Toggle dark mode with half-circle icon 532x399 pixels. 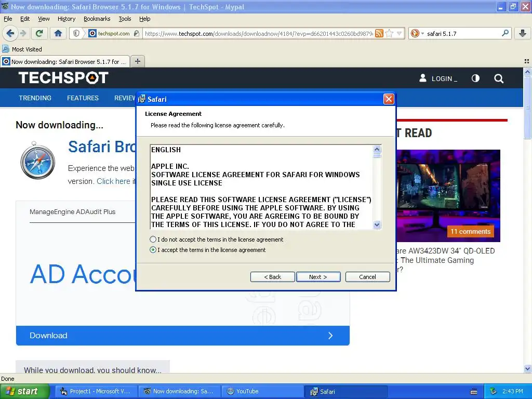(475, 78)
